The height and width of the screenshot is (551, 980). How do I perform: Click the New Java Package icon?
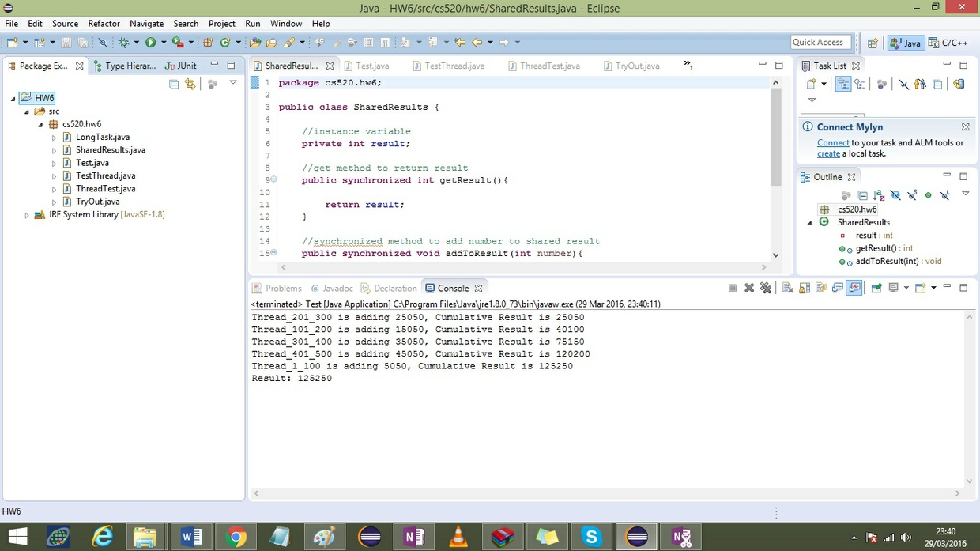[209, 42]
